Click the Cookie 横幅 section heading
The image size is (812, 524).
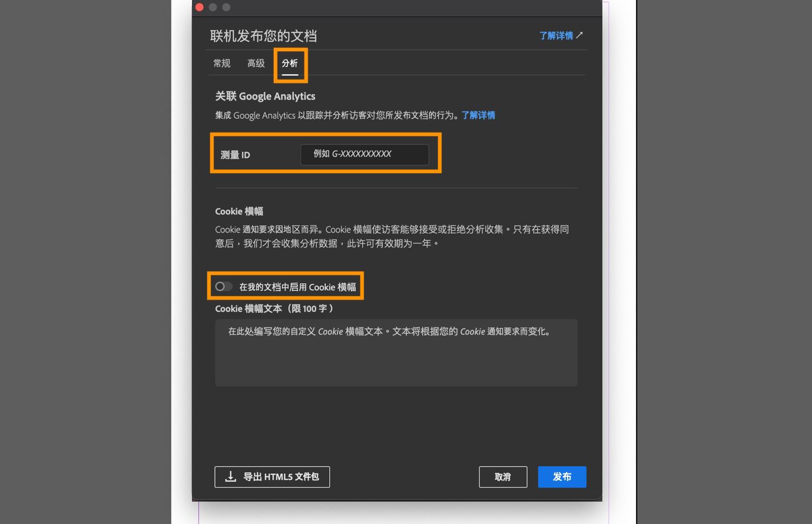click(x=239, y=211)
